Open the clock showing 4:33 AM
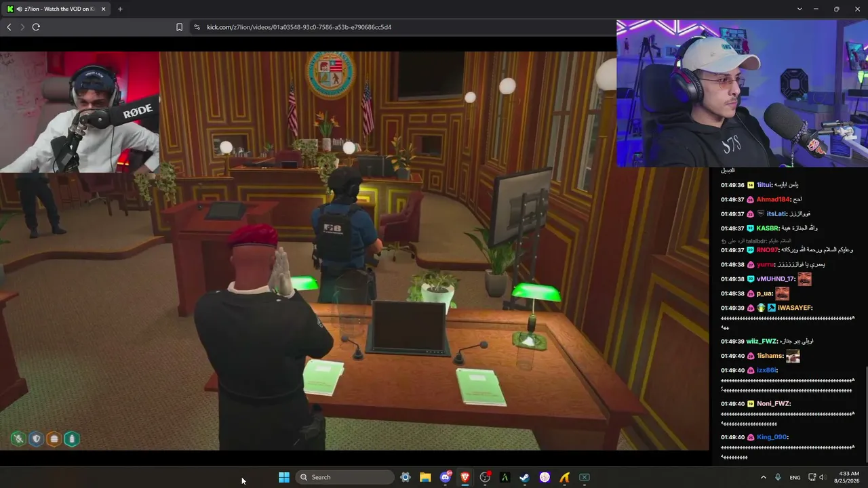Viewport: 868px width, 488px height. tap(848, 477)
